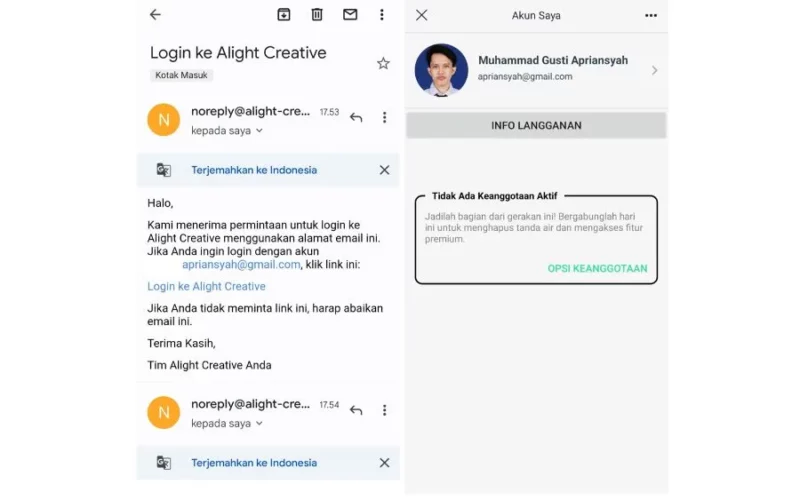
Task: Tap the sender avatar of 17.54 message
Action: [164, 412]
